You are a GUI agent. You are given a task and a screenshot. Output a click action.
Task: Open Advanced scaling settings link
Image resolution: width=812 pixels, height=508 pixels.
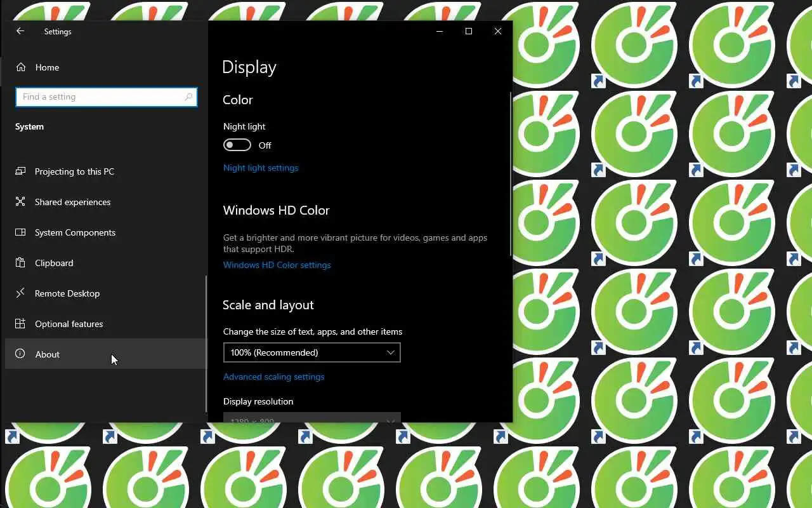(273, 377)
